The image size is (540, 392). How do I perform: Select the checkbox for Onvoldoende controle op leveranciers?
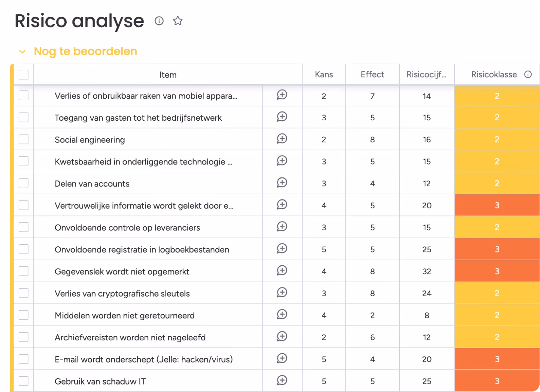pos(23,227)
